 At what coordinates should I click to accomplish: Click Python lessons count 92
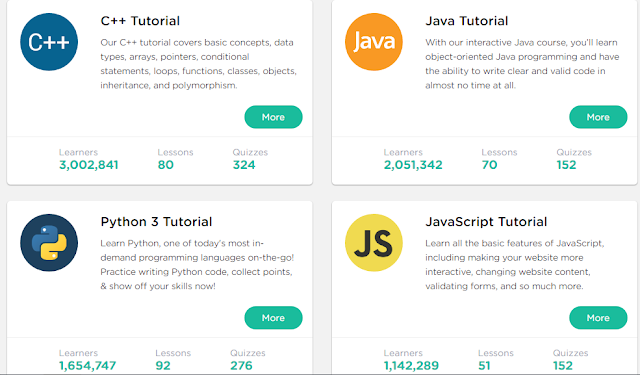pyautogui.click(x=163, y=366)
